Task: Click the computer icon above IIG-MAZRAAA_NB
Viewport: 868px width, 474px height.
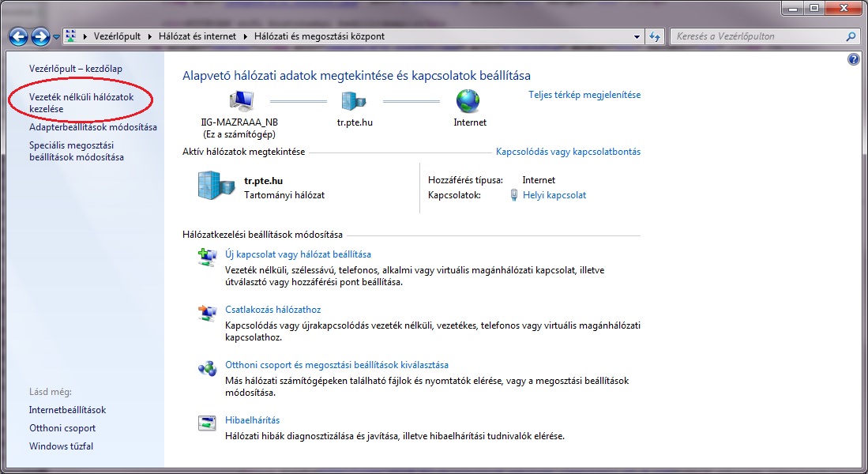Action: pos(240,101)
